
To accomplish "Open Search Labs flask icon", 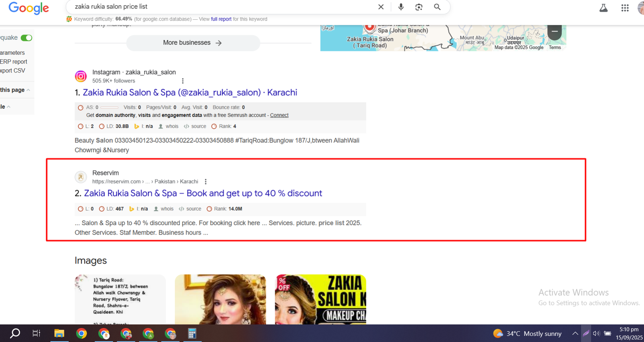I will pyautogui.click(x=603, y=8).
